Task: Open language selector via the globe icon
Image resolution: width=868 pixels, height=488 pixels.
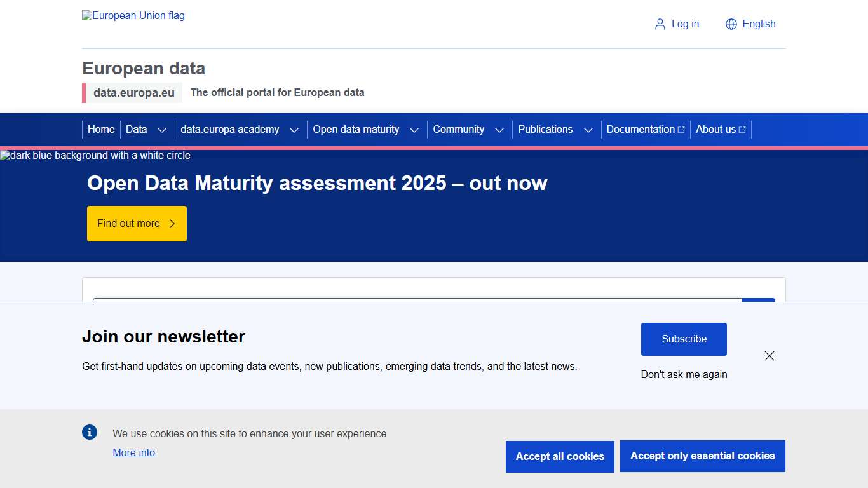Action: click(x=731, y=24)
